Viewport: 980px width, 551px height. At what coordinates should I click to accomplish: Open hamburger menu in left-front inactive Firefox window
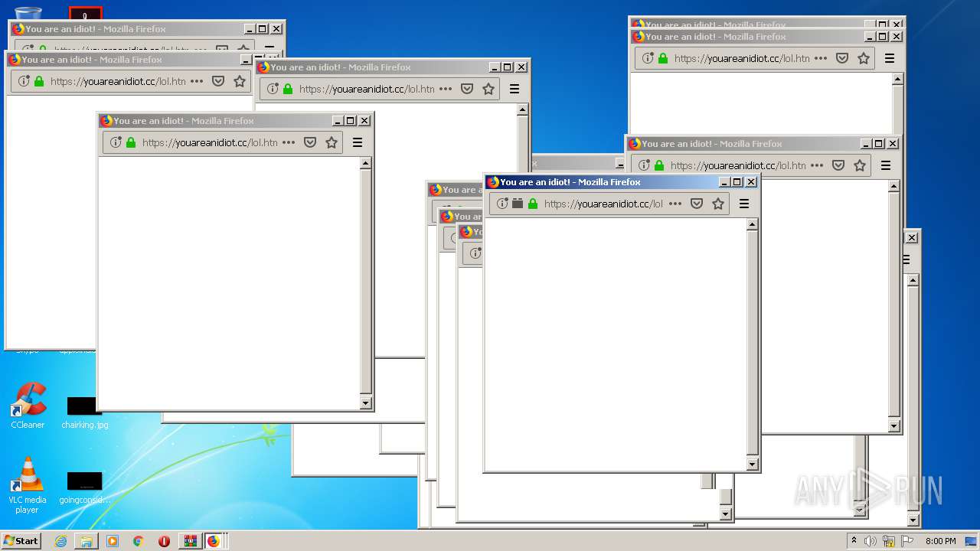coord(358,142)
